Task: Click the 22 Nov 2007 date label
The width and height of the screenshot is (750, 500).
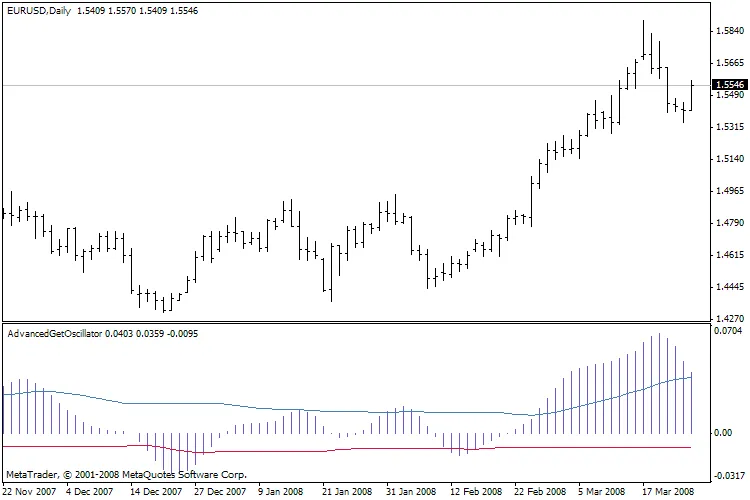Action: click(30, 492)
